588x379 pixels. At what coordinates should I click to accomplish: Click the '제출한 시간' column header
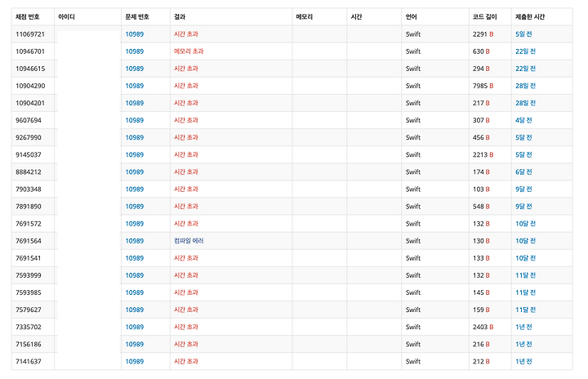[530, 17]
